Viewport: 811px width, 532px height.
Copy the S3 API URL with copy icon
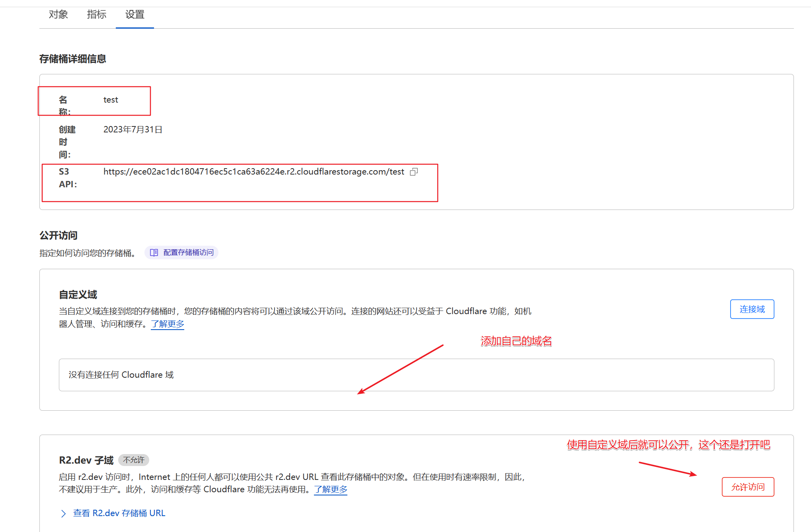(x=414, y=172)
